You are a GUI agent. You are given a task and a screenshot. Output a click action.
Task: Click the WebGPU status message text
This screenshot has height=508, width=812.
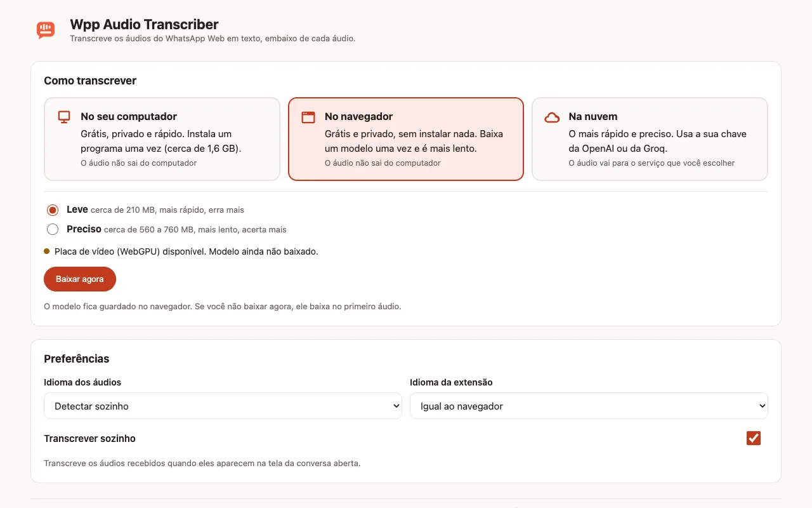(x=187, y=251)
